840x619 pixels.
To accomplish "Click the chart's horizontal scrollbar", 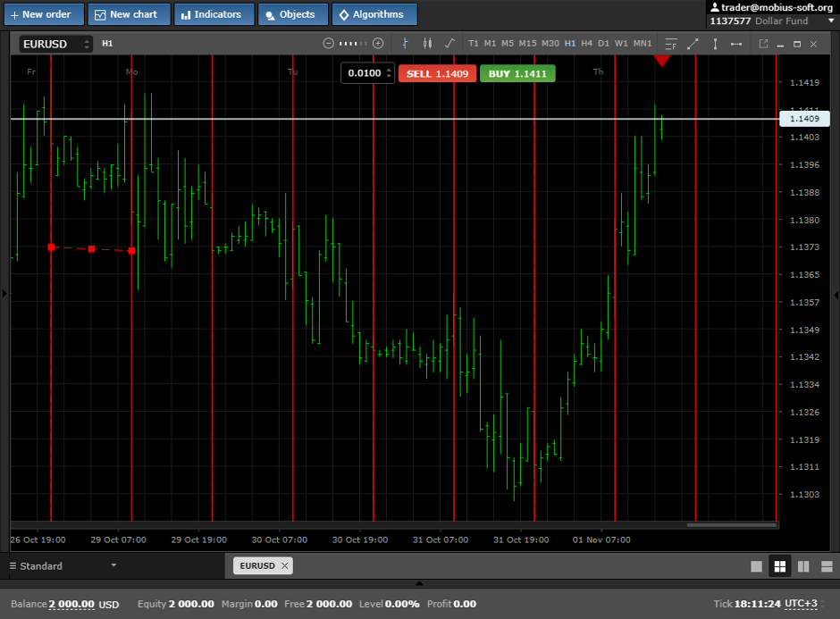I will (x=732, y=525).
